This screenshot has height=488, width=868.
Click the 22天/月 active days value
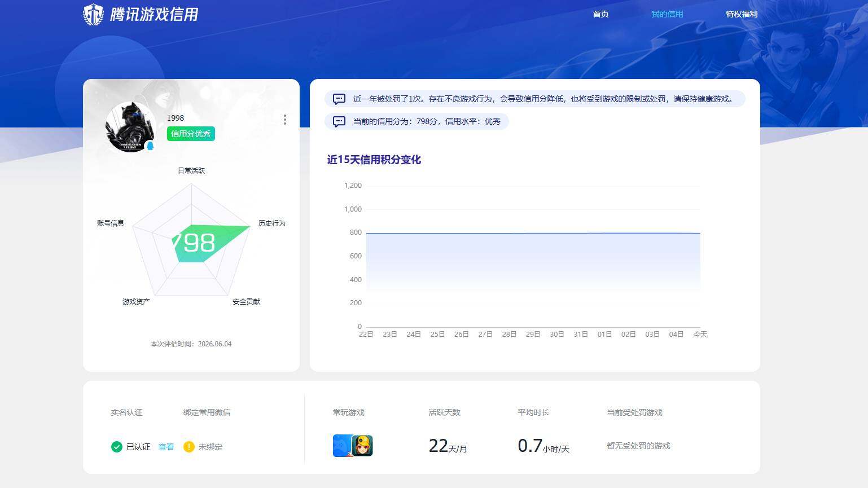point(448,446)
